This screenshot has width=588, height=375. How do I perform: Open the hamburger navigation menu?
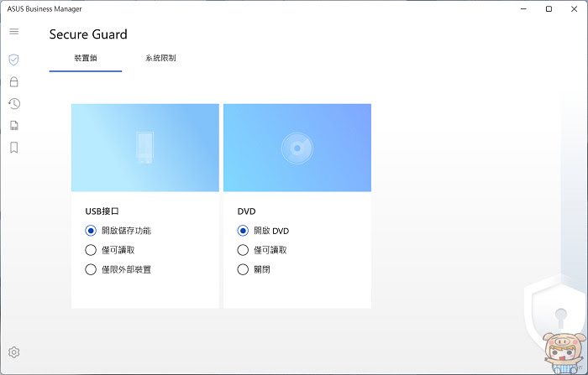click(x=14, y=32)
